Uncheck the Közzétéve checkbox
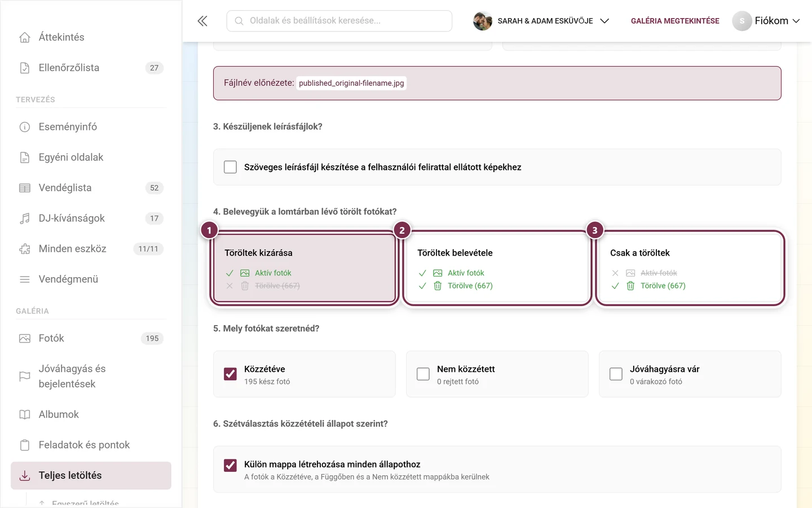The height and width of the screenshot is (508, 812). point(230,374)
